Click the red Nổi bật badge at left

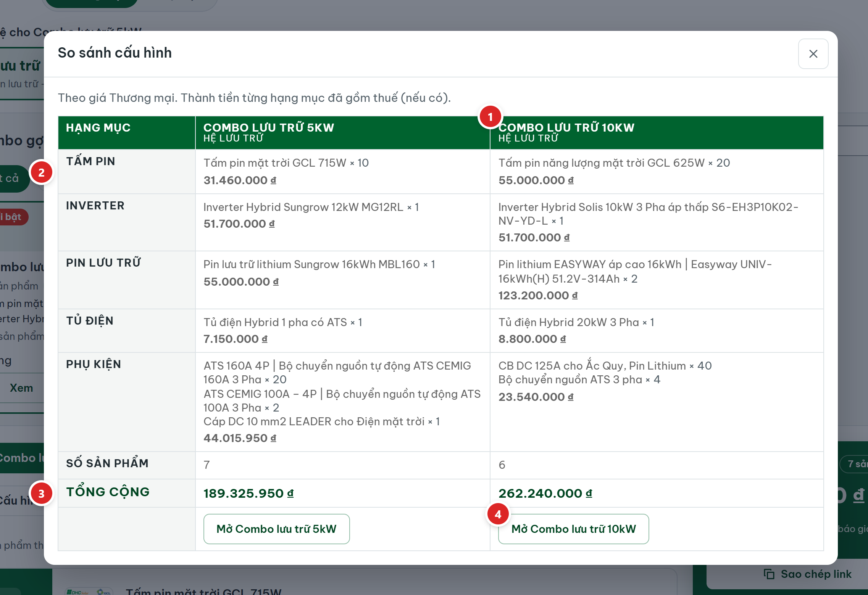[14, 217]
